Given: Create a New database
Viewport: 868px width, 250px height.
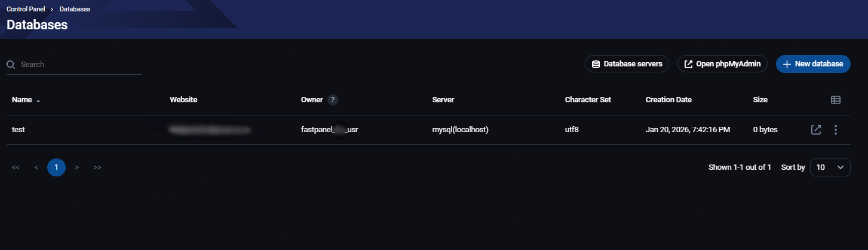Looking at the screenshot, I should (x=812, y=64).
